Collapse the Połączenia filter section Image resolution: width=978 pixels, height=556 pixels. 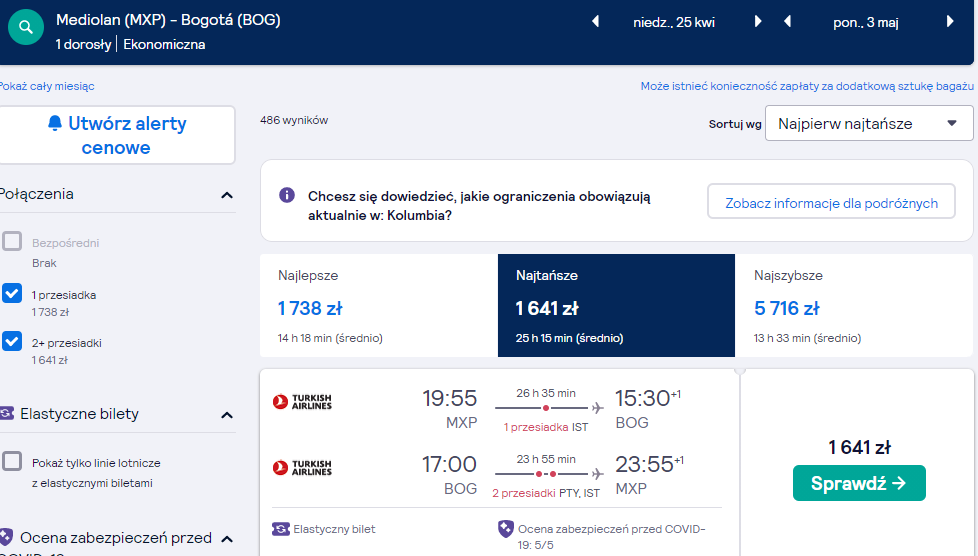[x=227, y=195]
